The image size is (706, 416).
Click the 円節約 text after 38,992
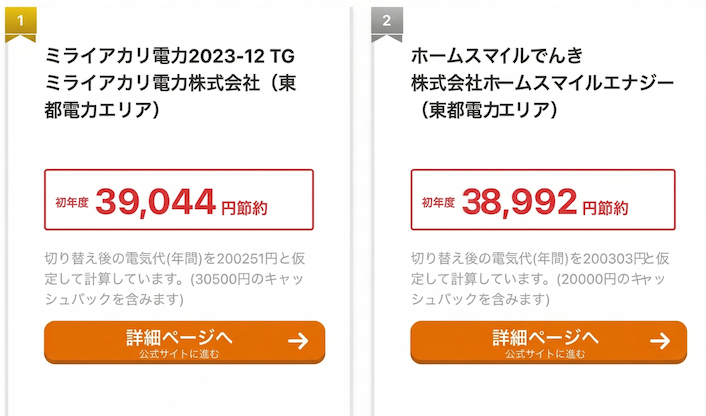[605, 208]
